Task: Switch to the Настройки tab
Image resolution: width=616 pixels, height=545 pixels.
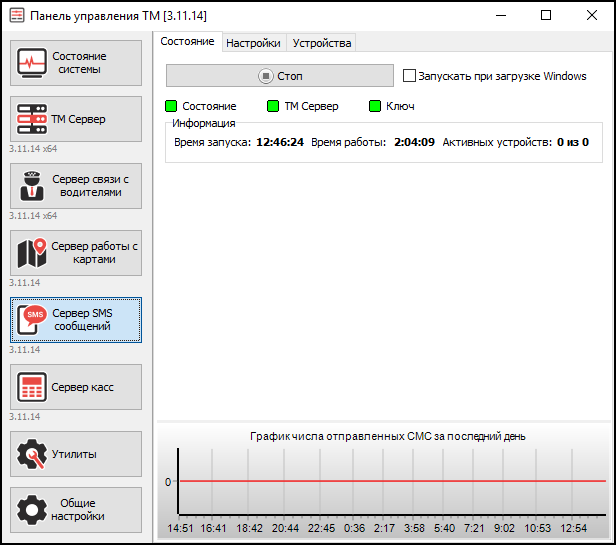Action: coord(253,43)
